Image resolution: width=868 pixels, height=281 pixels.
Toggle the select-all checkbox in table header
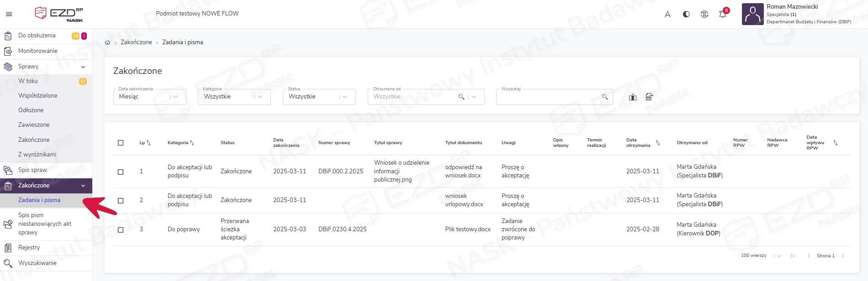coord(121,143)
